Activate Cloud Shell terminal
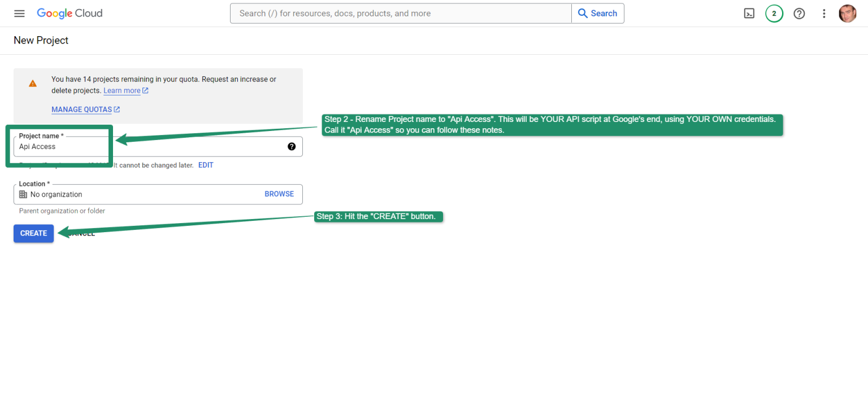868x397 pixels. coord(749,13)
